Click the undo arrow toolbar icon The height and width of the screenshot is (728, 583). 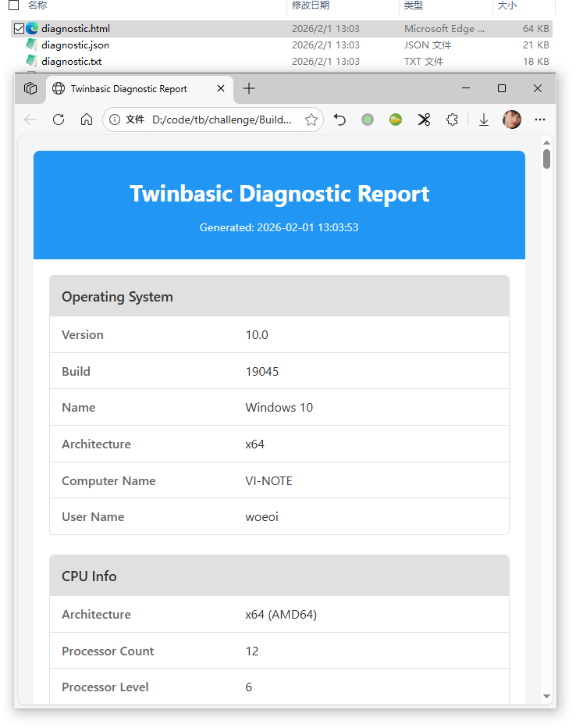pos(339,120)
